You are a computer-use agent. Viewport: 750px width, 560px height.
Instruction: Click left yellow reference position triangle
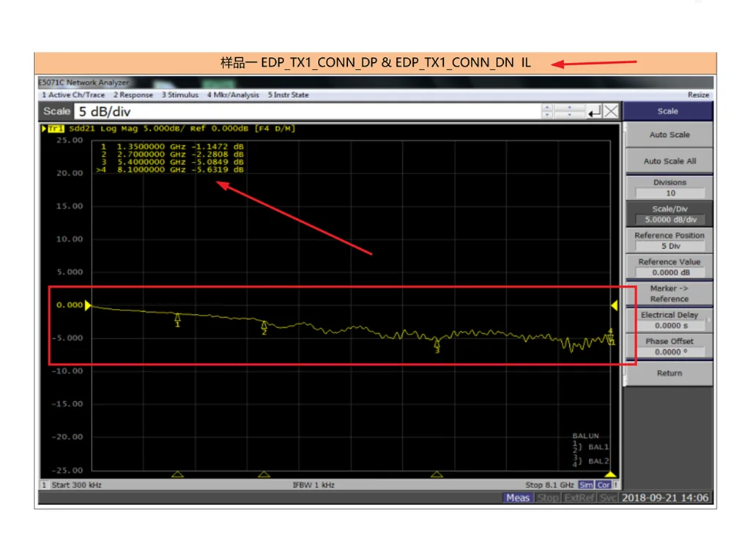[88, 305]
